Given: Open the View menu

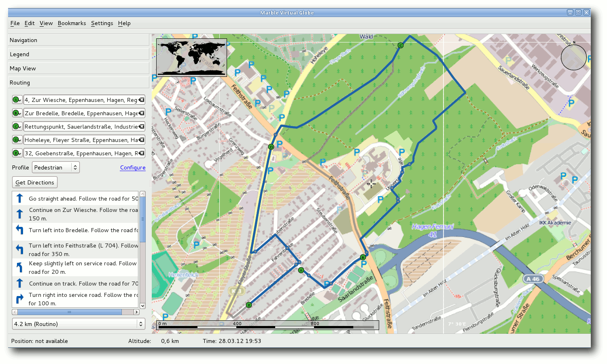Looking at the screenshot, I should point(46,23).
